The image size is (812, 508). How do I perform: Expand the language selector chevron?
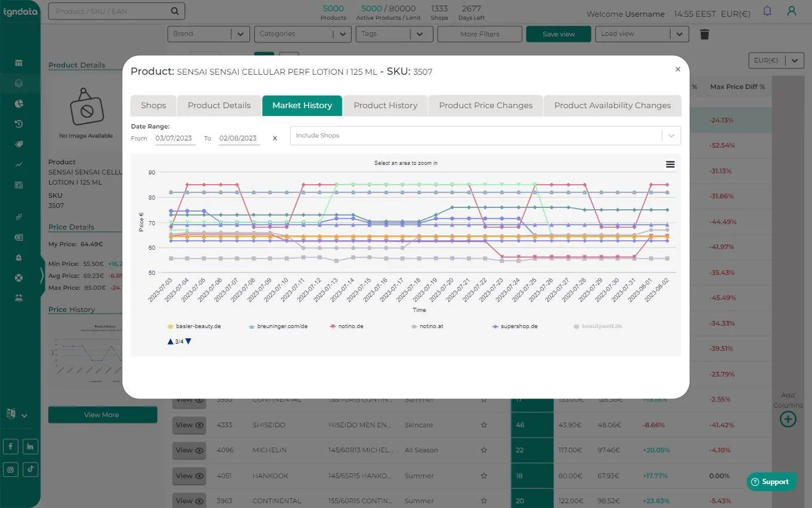24,415
